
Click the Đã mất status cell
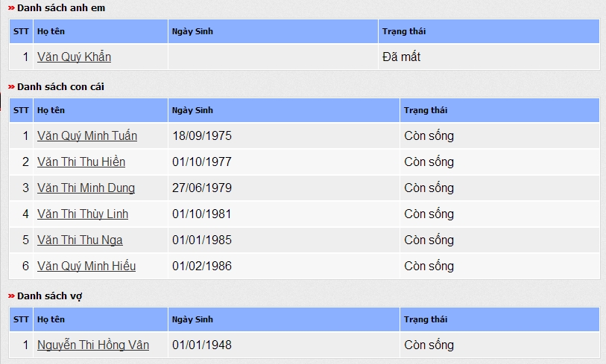[x=402, y=57]
